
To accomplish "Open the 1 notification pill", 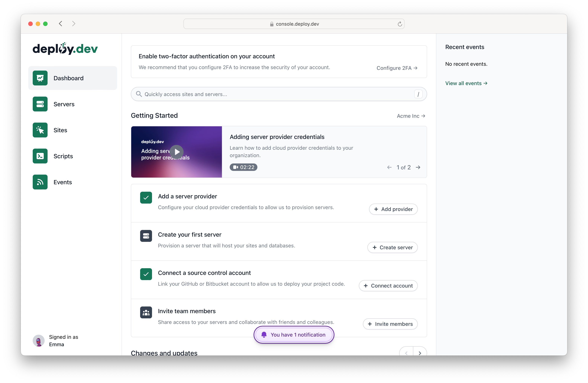I will 294,335.
